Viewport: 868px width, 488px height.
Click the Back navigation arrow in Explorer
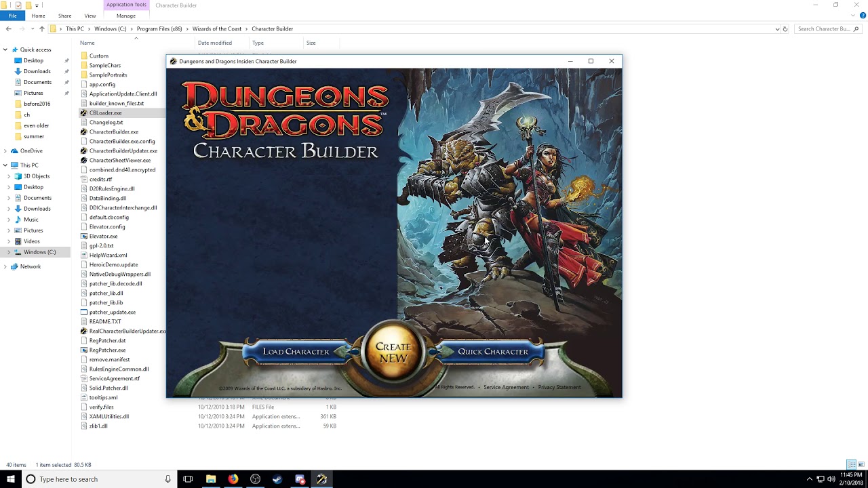(x=8, y=28)
